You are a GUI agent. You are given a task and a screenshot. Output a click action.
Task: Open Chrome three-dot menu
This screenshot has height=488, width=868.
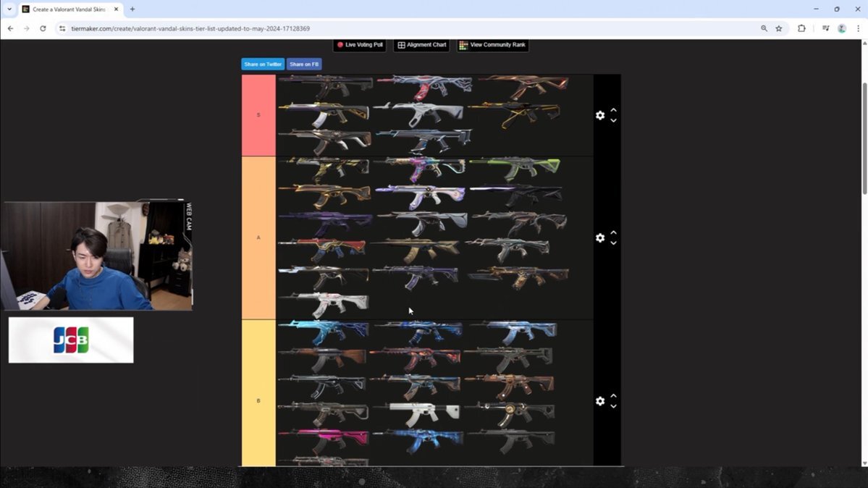click(858, 28)
